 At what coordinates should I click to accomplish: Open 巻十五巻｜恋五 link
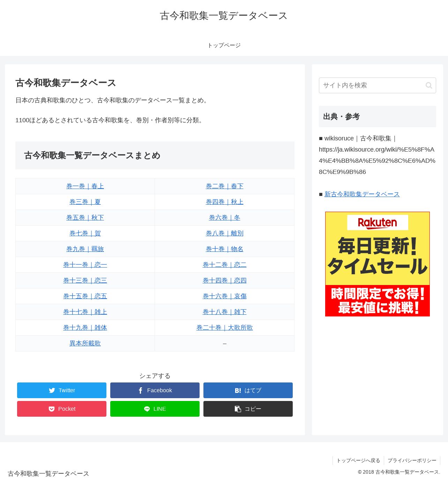pyautogui.click(x=85, y=296)
